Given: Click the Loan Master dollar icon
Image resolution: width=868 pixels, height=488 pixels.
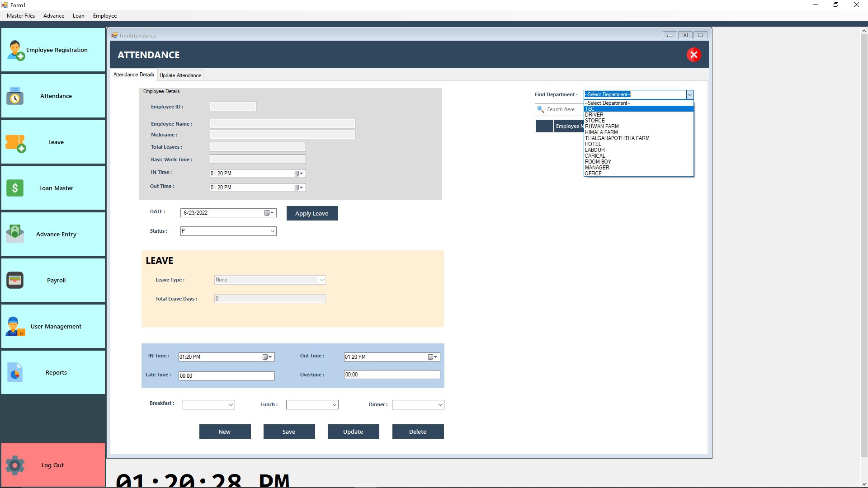Looking at the screenshot, I should [15, 188].
